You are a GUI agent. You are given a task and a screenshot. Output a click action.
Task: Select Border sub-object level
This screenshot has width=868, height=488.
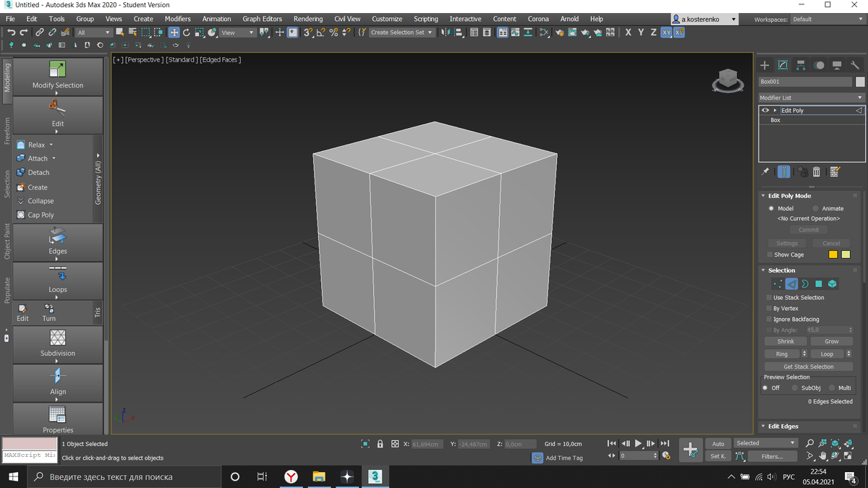(805, 284)
